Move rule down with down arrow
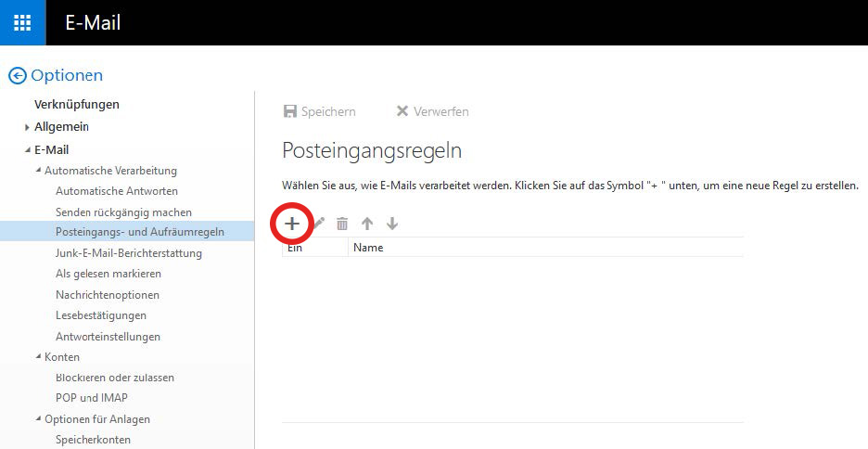 point(392,224)
